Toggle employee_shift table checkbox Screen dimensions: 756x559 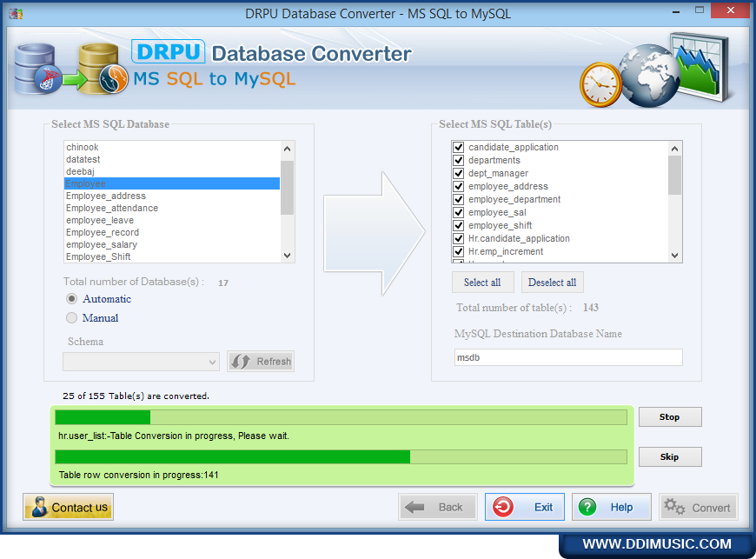459,225
